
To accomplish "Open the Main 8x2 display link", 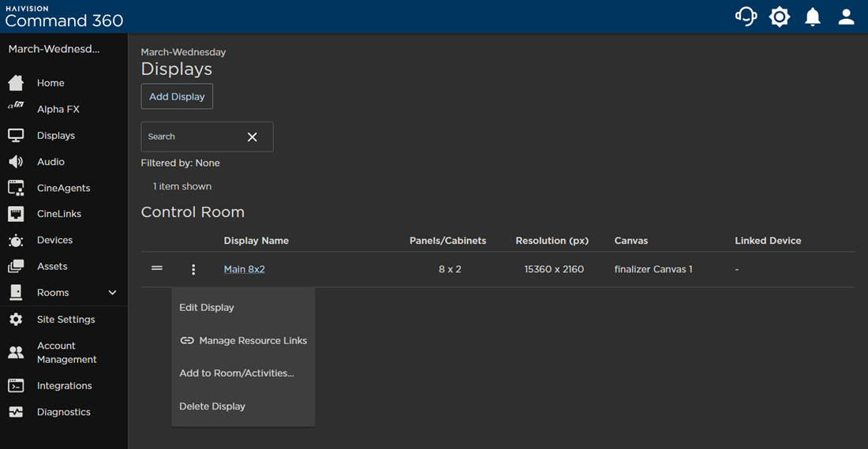I will tap(244, 269).
